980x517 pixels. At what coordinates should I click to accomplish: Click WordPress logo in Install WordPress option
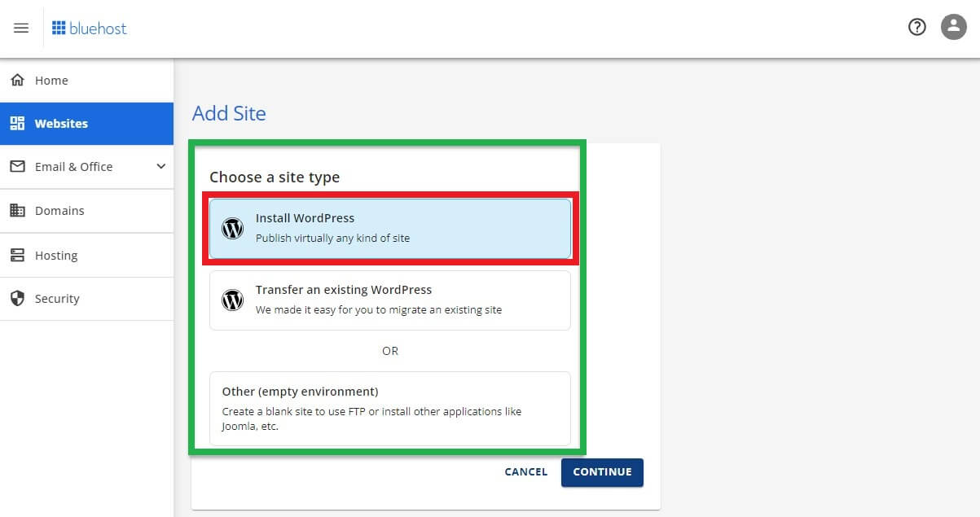click(x=233, y=229)
